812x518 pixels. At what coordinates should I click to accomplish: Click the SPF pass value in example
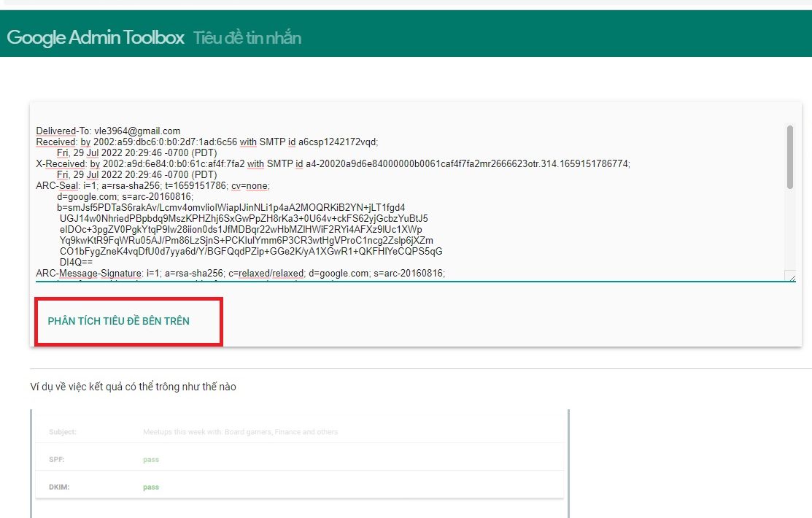tap(151, 460)
